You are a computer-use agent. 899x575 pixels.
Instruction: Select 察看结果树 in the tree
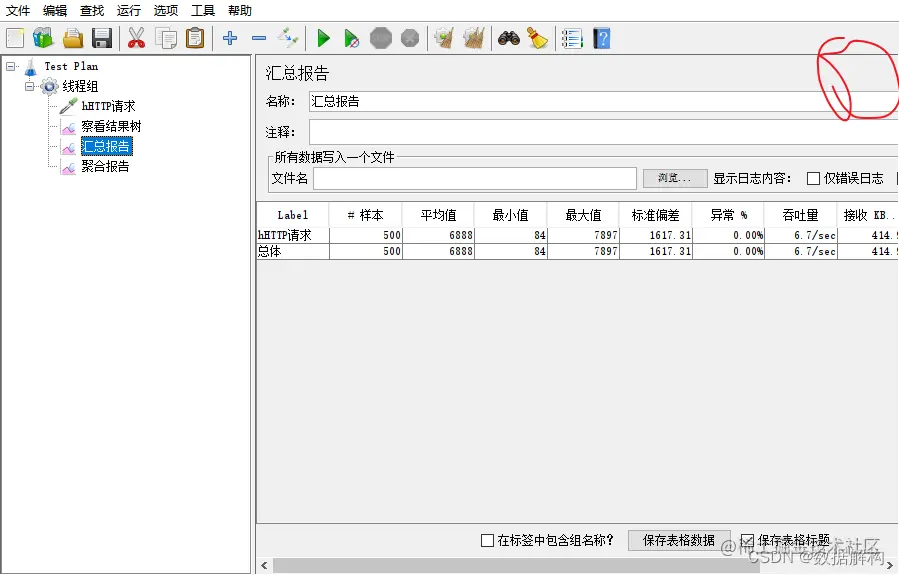point(111,126)
